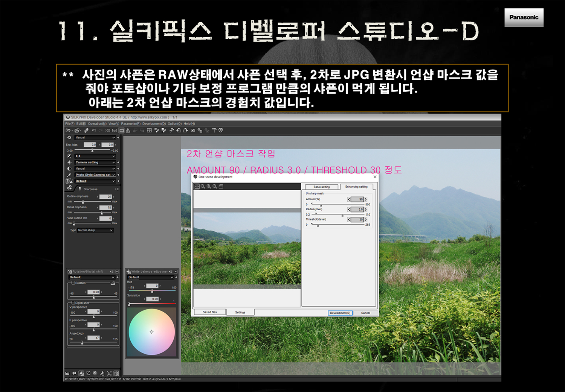565x392 pixels.
Task: Expand the Photo Style dropdown
Action: (95, 175)
